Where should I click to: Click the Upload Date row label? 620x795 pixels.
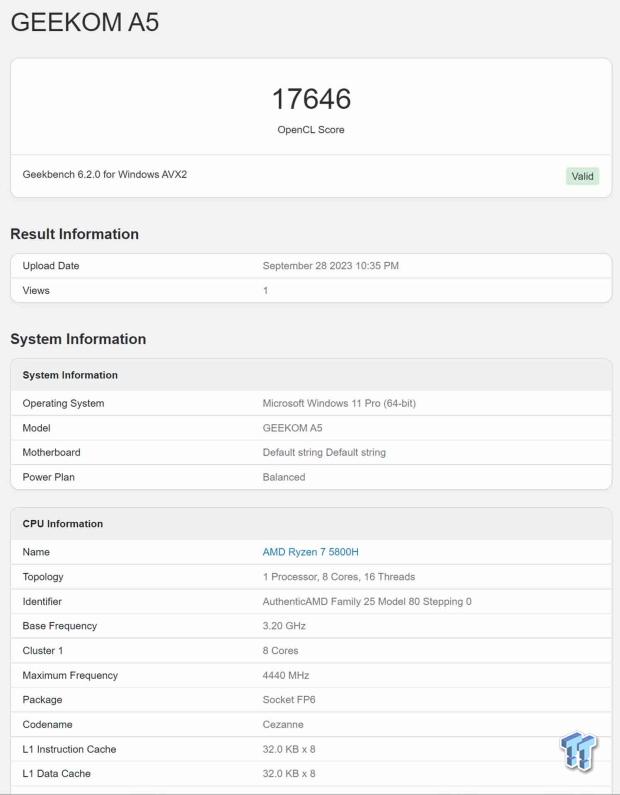tap(51, 266)
